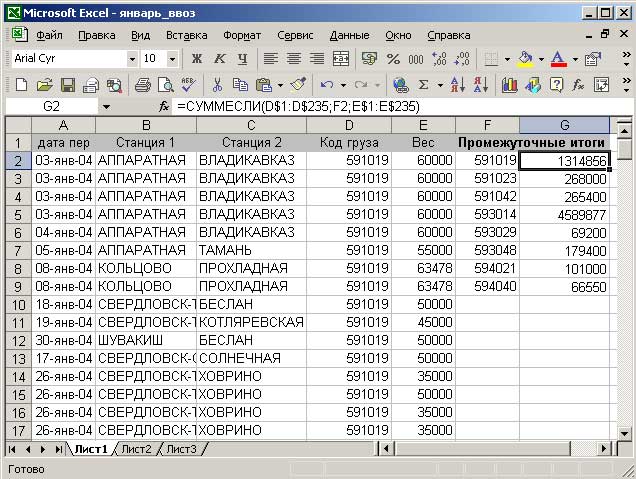Click the Cut scissors icon
Screen dimensions: 636x479
coord(216,85)
